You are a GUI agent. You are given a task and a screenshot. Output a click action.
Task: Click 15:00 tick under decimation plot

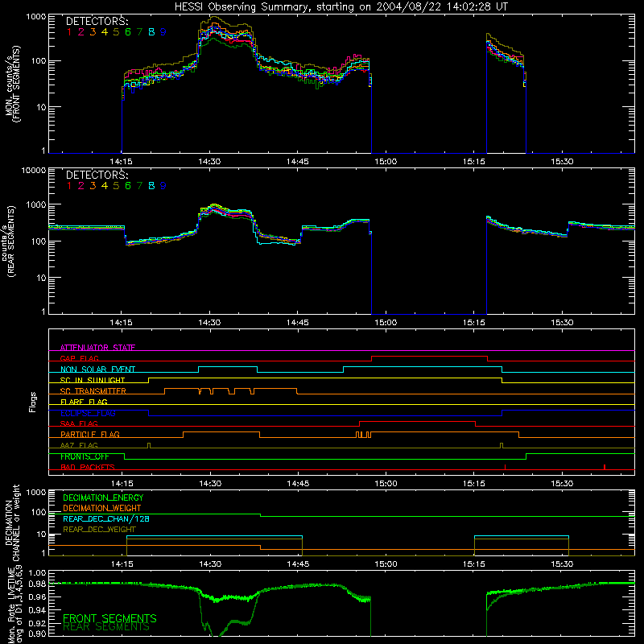click(386, 563)
